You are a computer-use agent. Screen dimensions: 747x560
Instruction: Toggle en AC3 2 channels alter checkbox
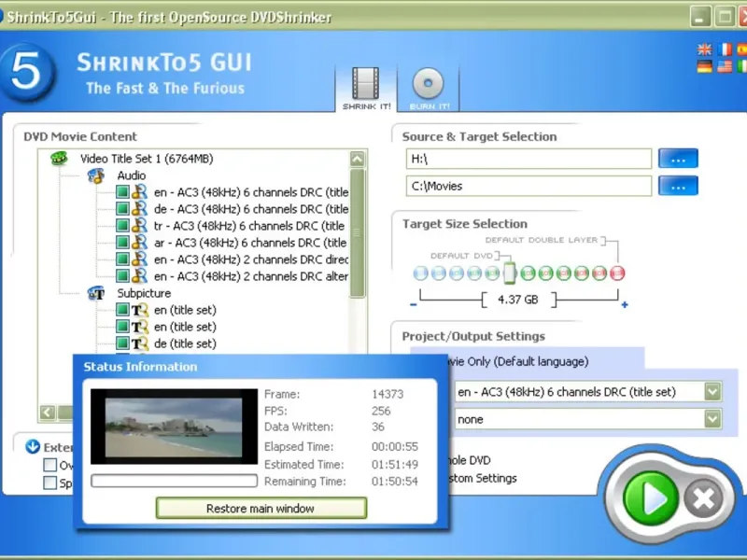coord(122,275)
